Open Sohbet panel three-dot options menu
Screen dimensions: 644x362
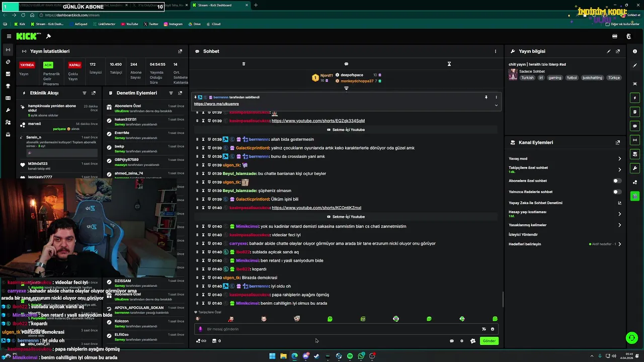tap(495, 51)
